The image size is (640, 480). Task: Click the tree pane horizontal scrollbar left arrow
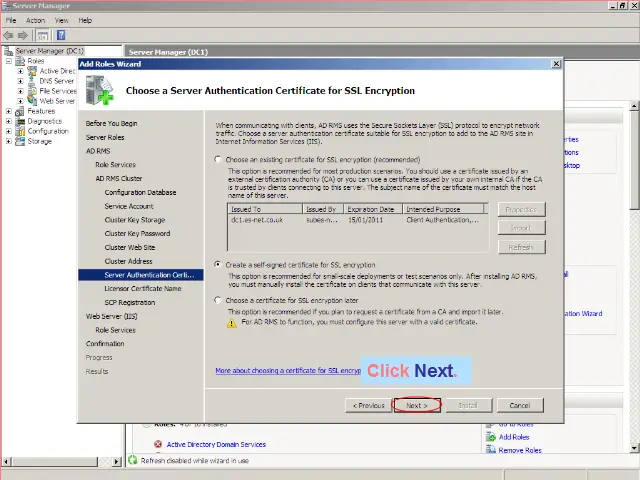click(x=6, y=462)
